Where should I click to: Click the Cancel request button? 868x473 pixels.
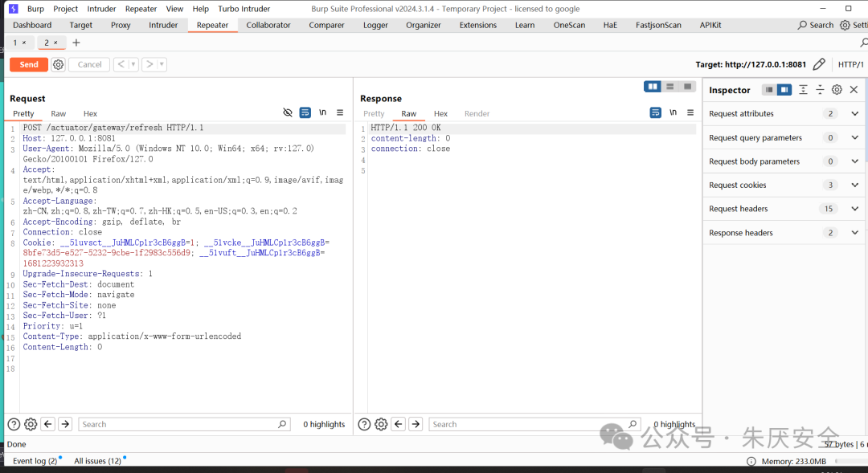click(89, 65)
